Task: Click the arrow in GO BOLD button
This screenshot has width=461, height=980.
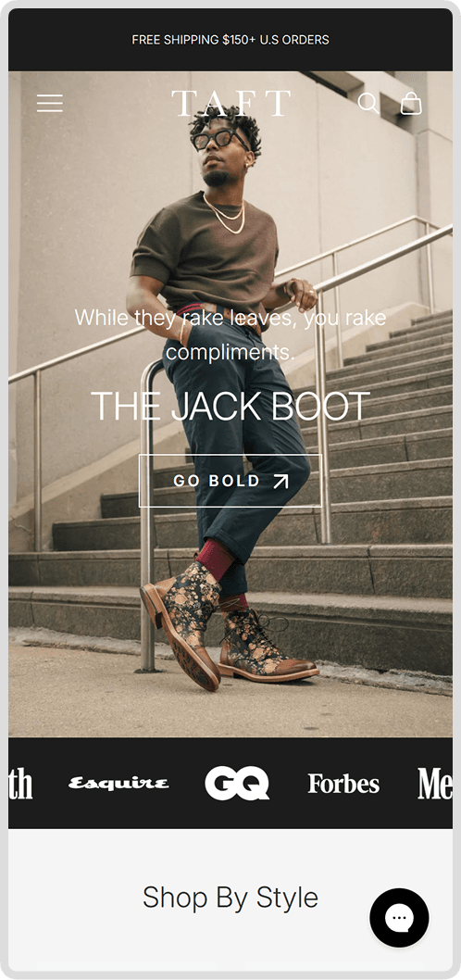Action: [281, 481]
